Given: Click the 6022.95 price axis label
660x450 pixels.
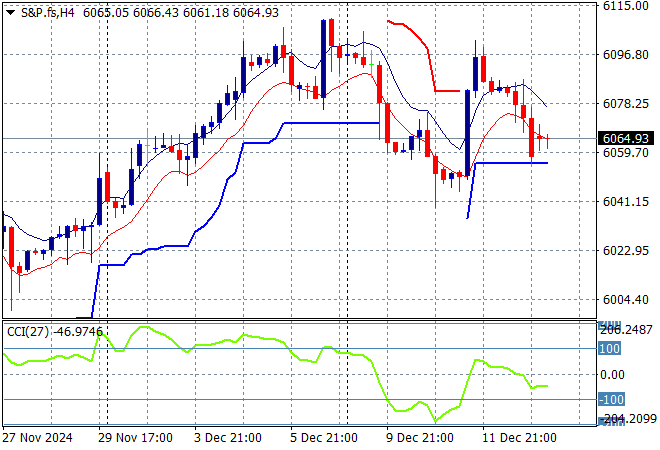Looking at the screenshot, I should pos(625,250).
